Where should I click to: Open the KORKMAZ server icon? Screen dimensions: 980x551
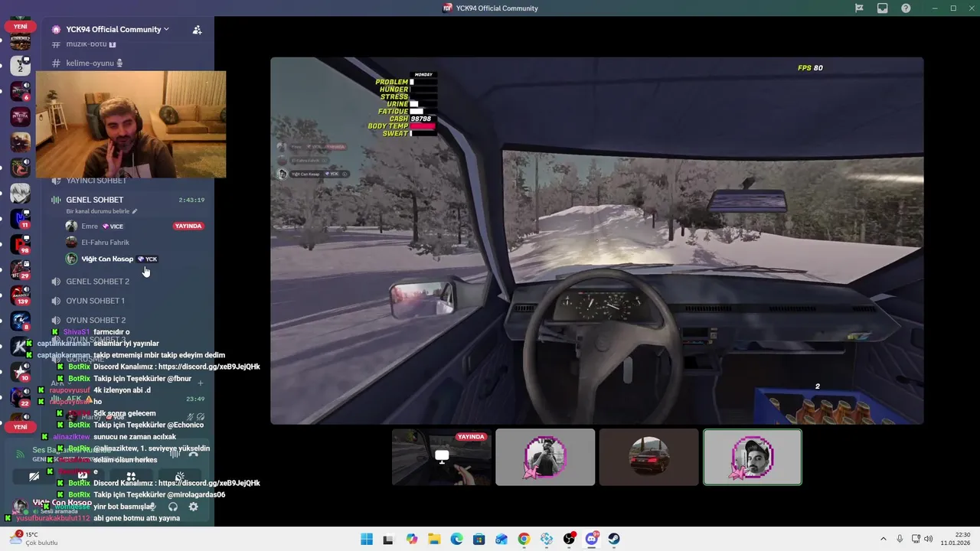coord(21,42)
